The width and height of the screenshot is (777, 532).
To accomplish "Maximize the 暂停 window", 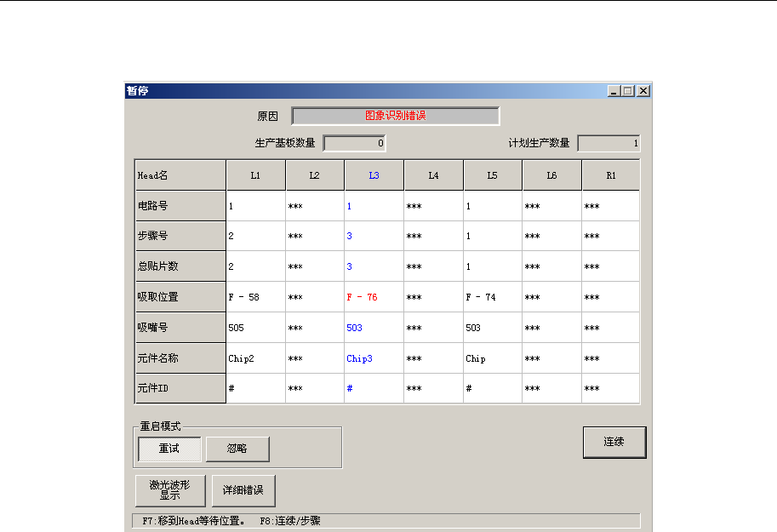I will [628, 91].
